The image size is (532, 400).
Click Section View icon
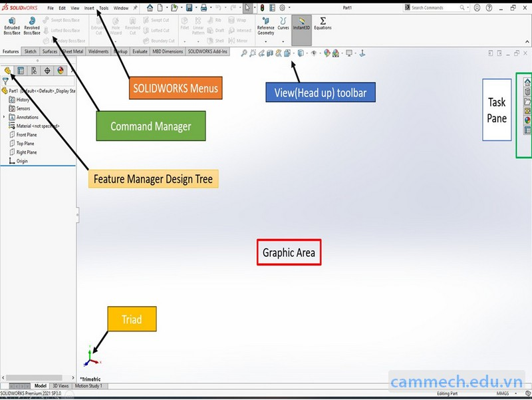(270, 53)
